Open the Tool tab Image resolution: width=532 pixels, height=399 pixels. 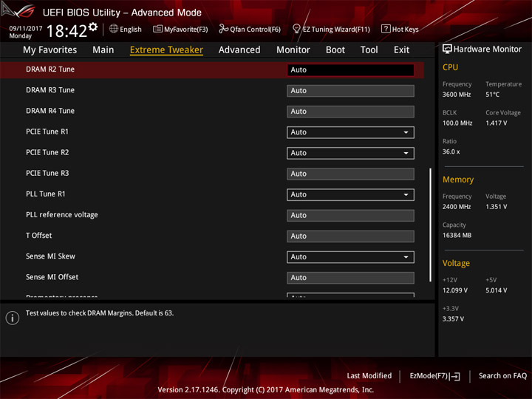pyautogui.click(x=369, y=50)
